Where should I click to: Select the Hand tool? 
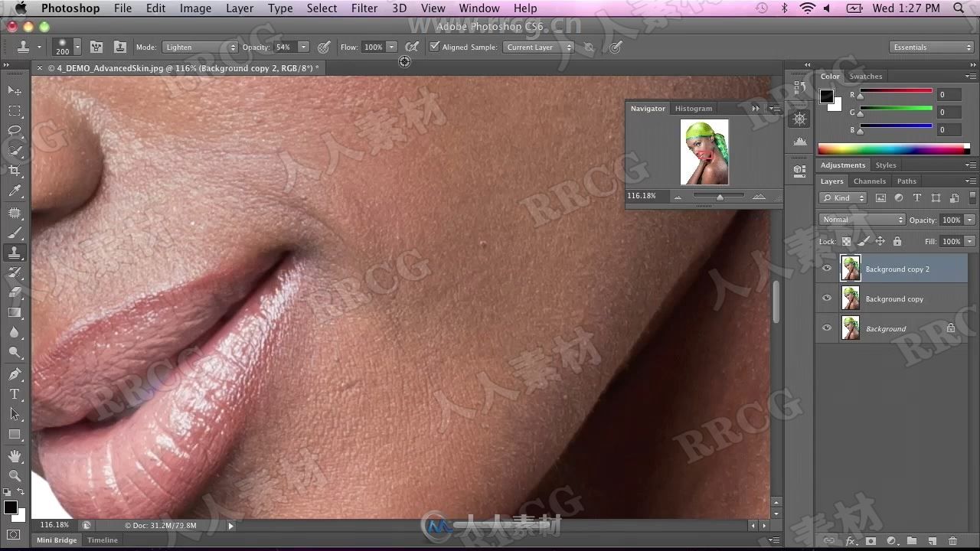click(15, 456)
